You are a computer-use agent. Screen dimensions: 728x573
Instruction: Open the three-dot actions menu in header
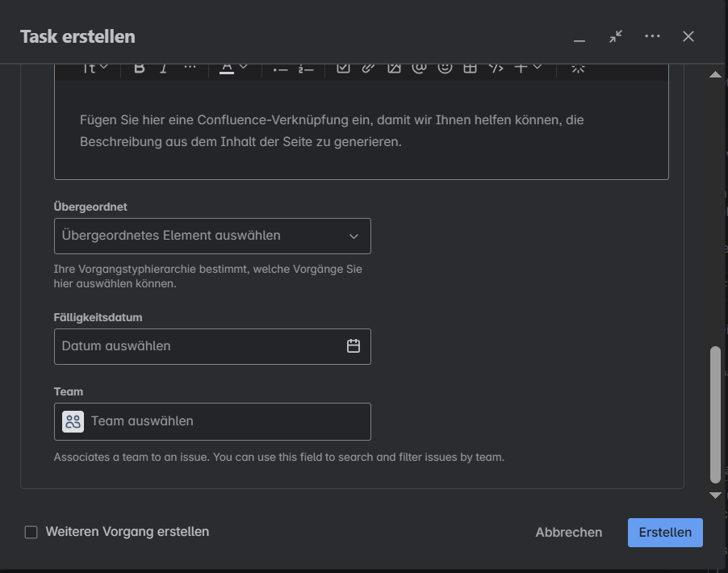652,36
